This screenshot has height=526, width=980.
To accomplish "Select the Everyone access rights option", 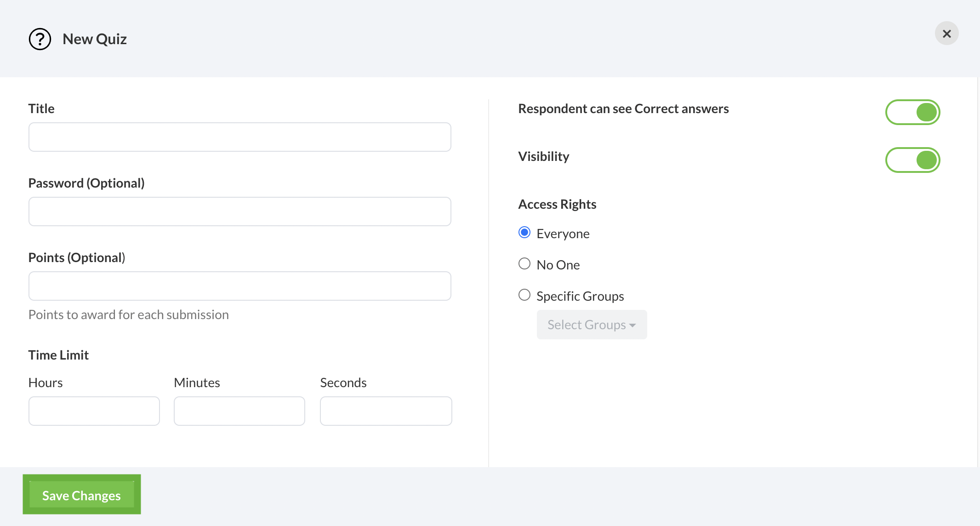I will pos(524,233).
